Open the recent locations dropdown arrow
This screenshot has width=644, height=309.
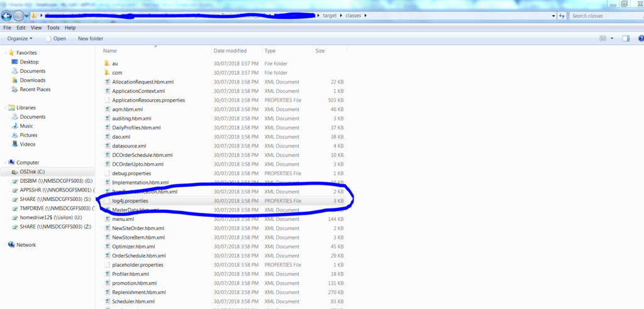pyautogui.click(x=26, y=16)
